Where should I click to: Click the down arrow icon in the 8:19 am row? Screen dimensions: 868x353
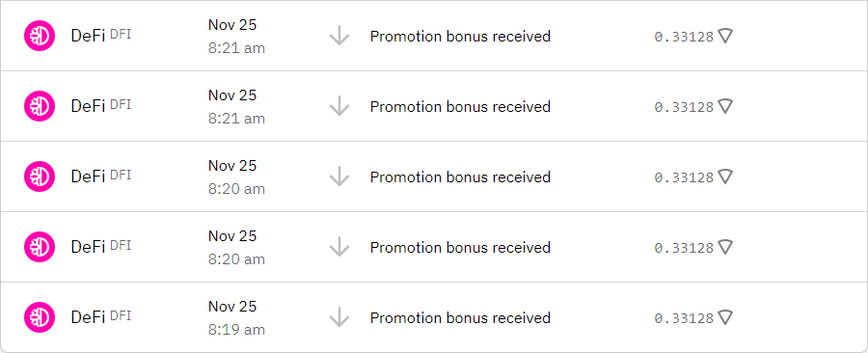tap(339, 317)
